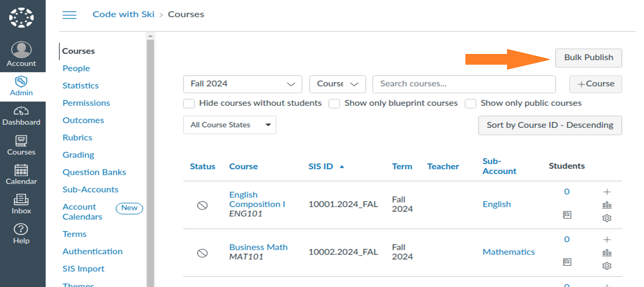Click inside the 'Search courses' field
This screenshot has height=287, width=644.
click(464, 84)
